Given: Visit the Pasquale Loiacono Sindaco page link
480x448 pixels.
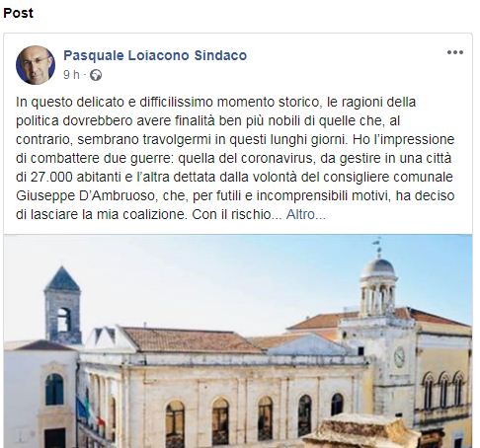Looking at the screenshot, I should [x=155, y=55].
